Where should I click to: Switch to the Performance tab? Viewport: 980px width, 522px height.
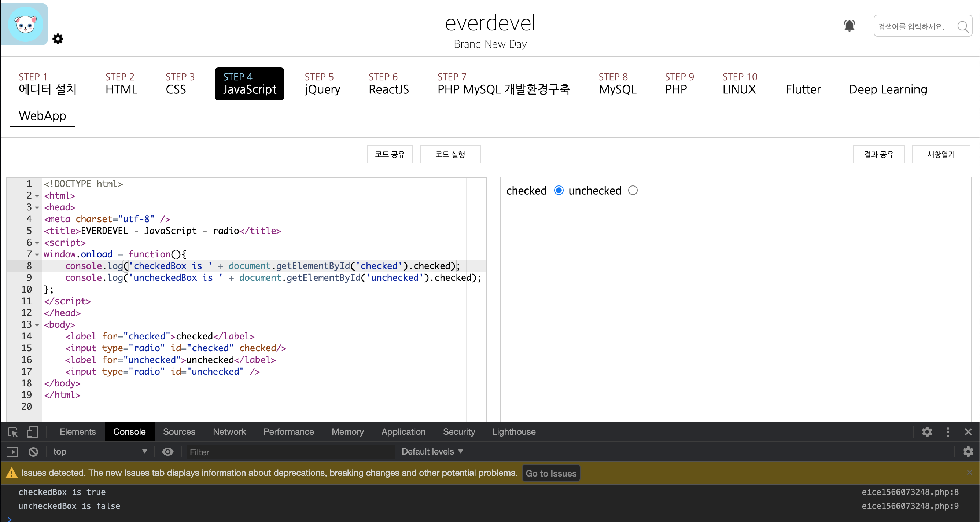click(x=288, y=432)
